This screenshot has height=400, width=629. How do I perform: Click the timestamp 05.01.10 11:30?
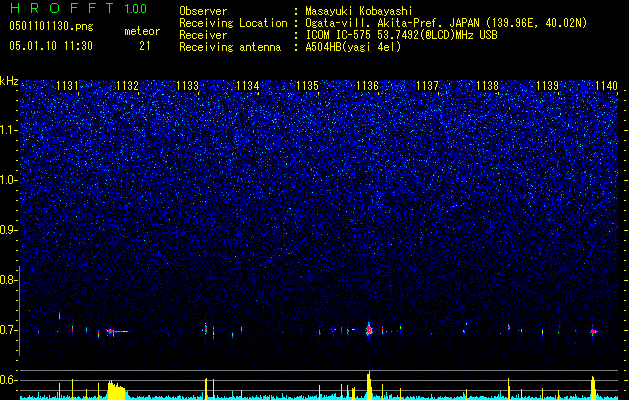pos(51,46)
